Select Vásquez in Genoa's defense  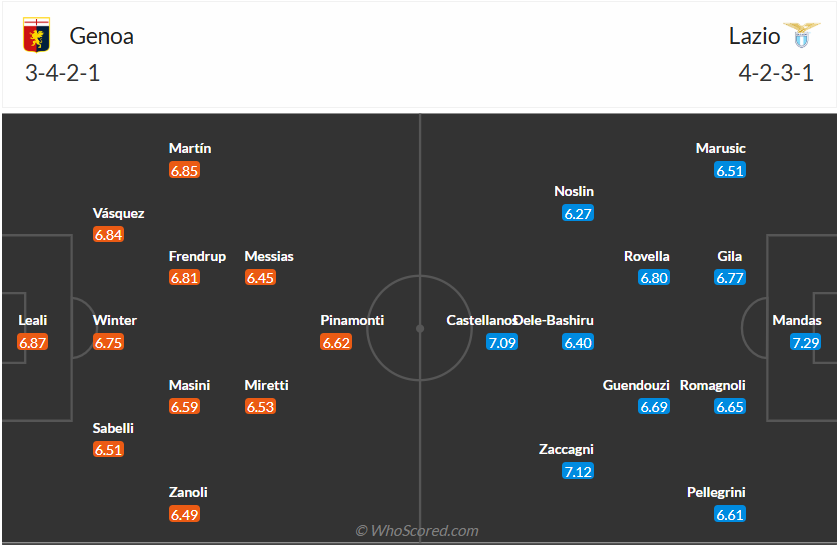[118, 213]
